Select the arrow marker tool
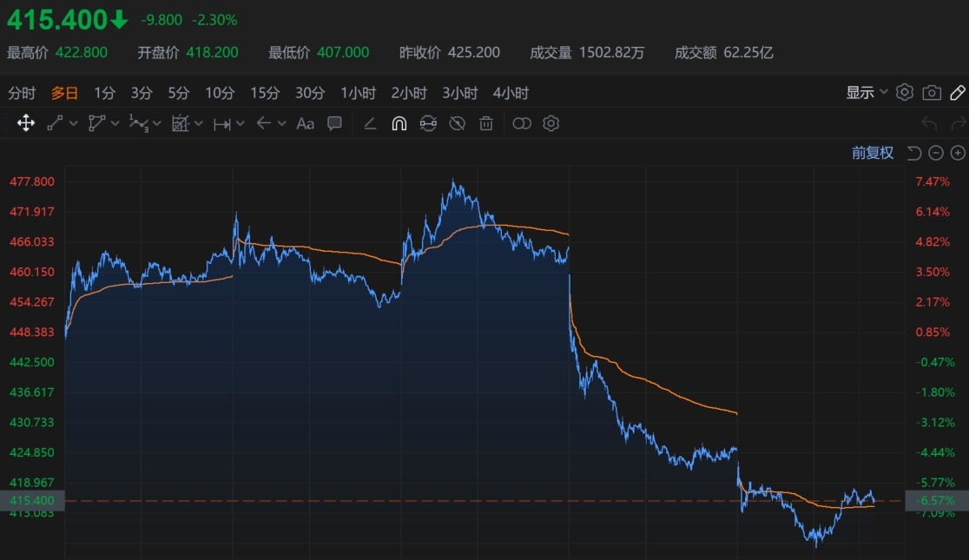Image resolution: width=969 pixels, height=560 pixels. (x=264, y=123)
